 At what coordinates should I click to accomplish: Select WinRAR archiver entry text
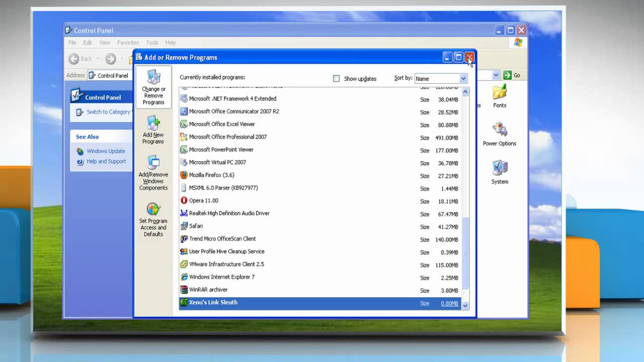click(208, 290)
